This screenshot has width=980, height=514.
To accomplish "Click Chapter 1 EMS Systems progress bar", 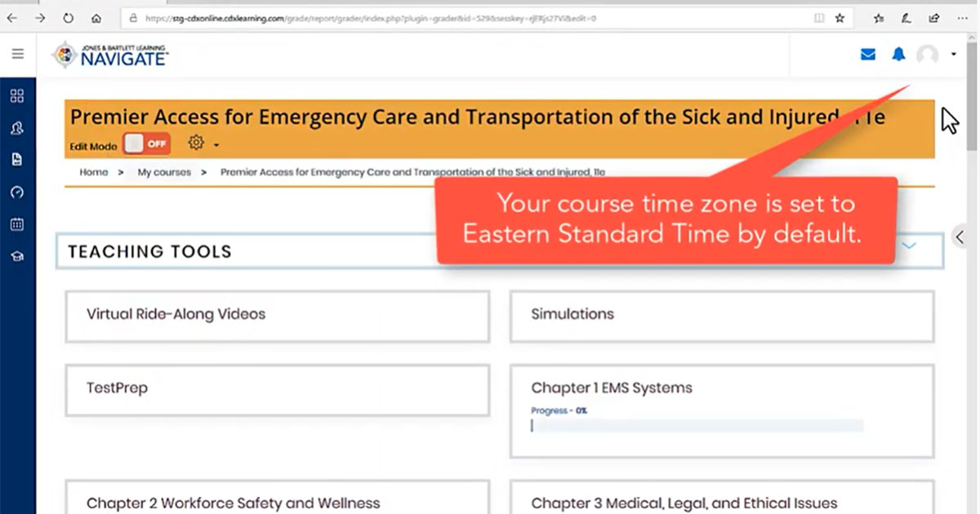I will 697,425.
